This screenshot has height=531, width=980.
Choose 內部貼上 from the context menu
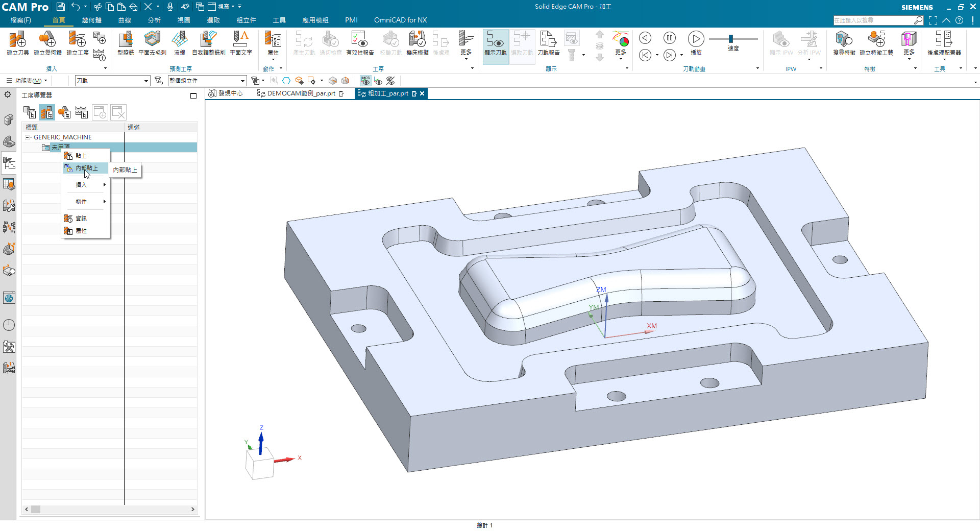(x=86, y=168)
